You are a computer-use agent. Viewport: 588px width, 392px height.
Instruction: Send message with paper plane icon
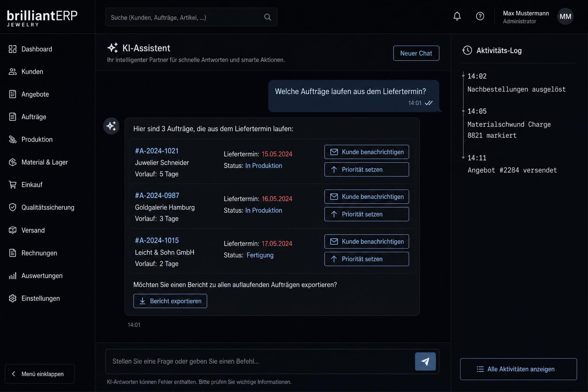425,361
